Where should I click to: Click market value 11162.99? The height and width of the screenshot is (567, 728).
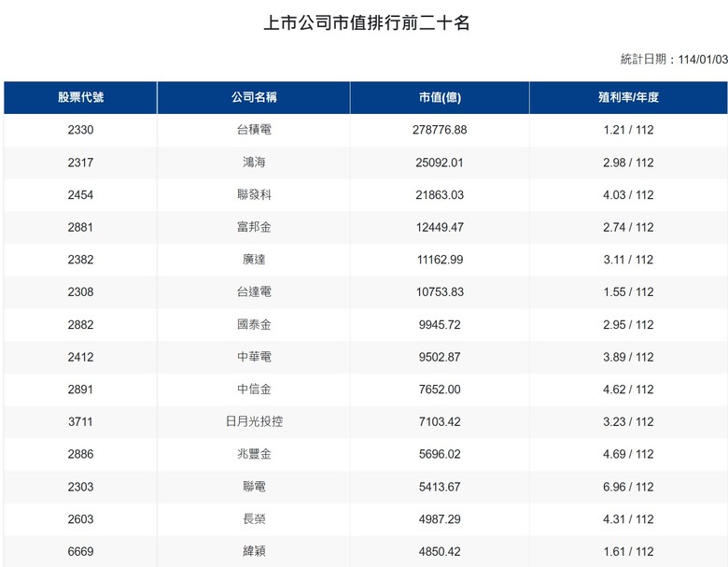[440, 260]
